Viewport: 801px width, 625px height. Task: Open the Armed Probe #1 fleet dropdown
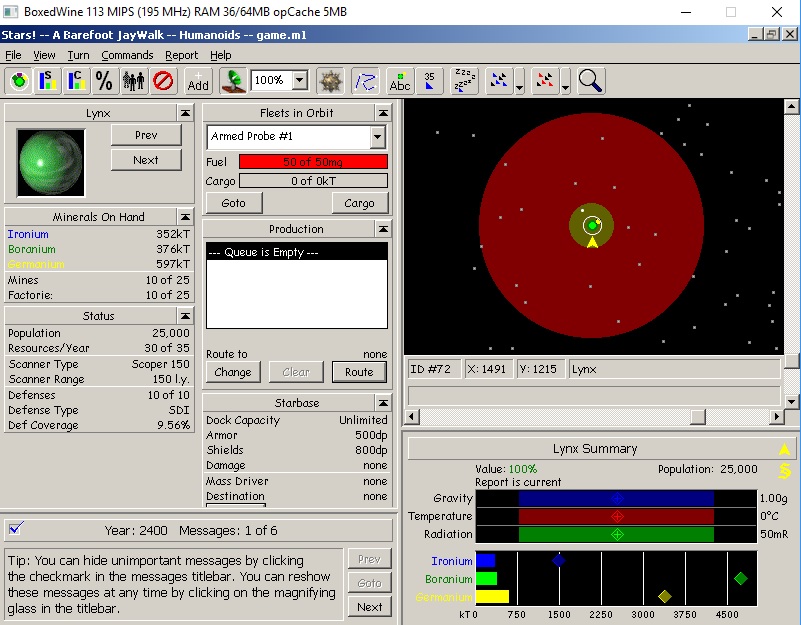(378, 137)
